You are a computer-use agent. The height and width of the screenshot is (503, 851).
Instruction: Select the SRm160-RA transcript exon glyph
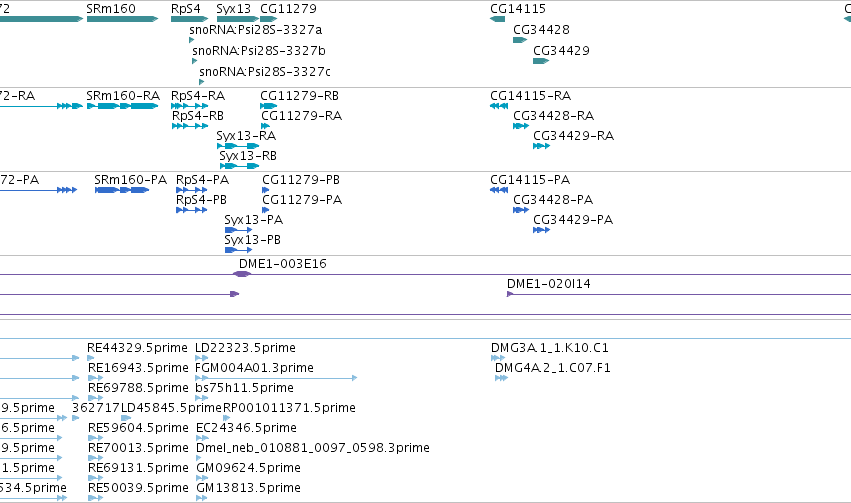click(122, 106)
